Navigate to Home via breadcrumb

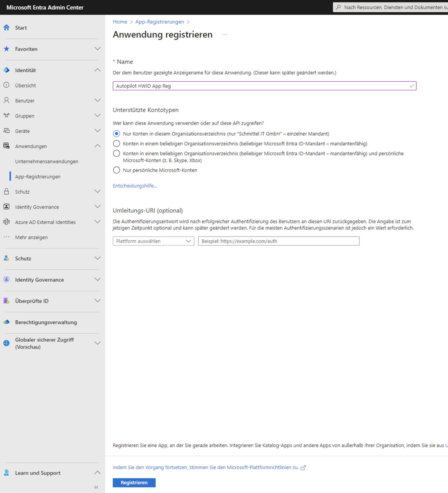click(x=120, y=22)
